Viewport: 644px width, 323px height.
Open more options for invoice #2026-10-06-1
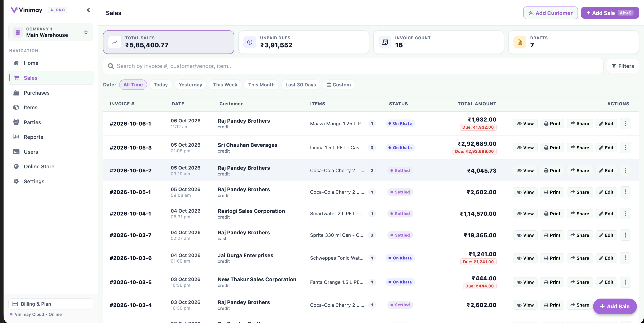[x=625, y=124]
